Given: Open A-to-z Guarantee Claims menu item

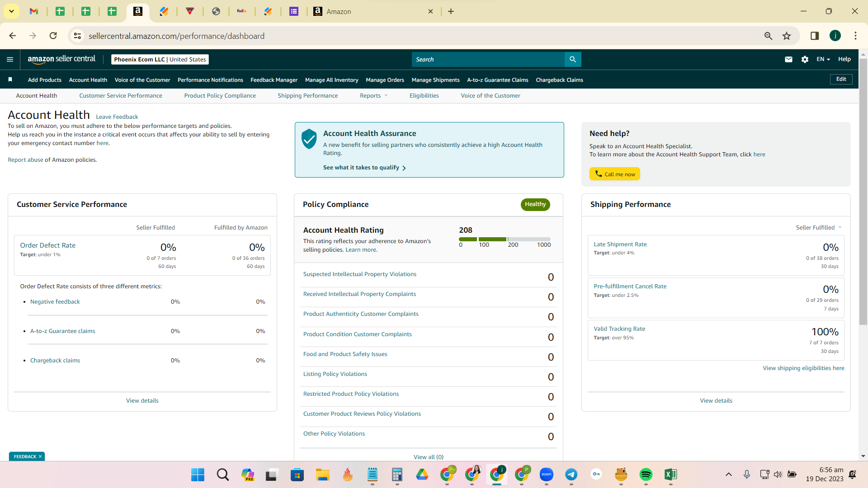Looking at the screenshot, I should click(498, 80).
